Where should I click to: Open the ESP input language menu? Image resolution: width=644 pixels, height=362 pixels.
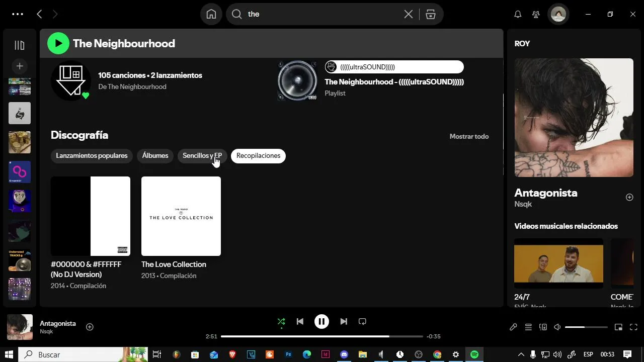588,354
